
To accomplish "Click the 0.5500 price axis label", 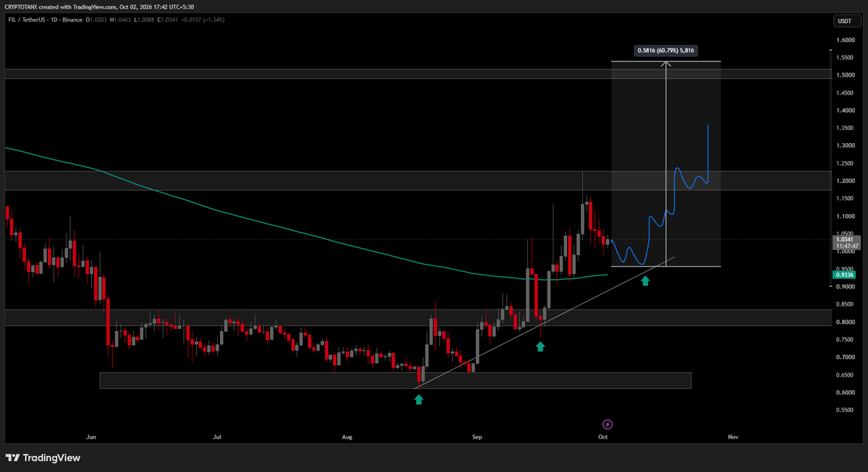I will pos(846,410).
